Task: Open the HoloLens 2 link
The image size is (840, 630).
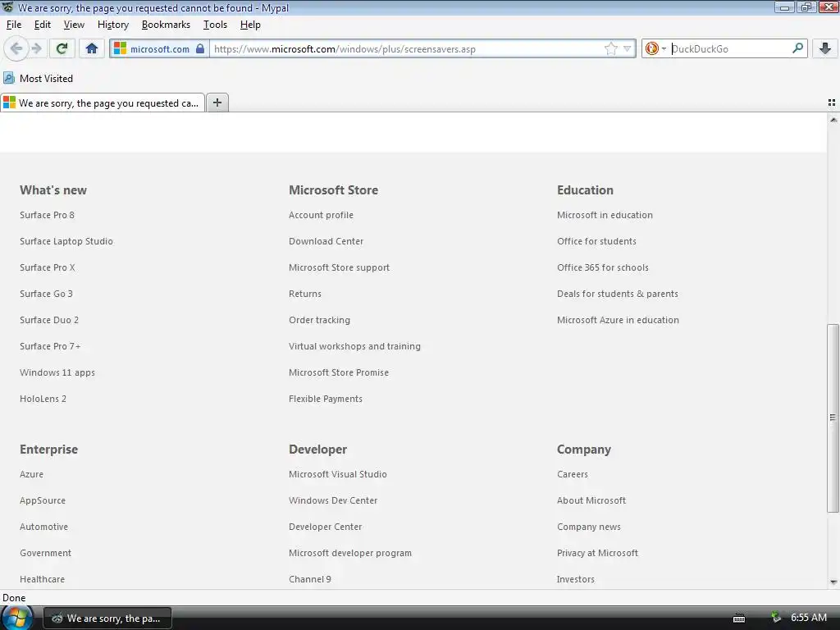Action: pos(43,399)
